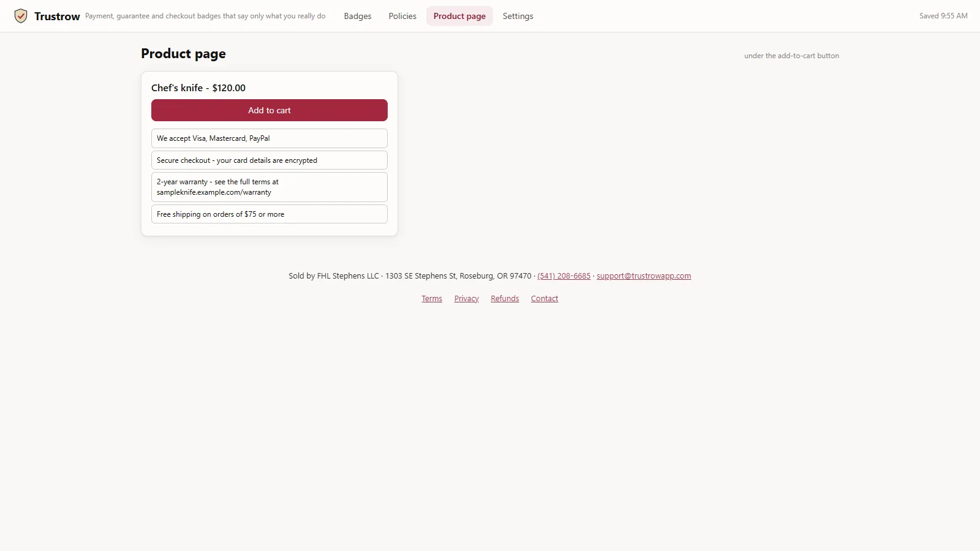Image resolution: width=980 pixels, height=551 pixels.
Task: Go to the Settings tab
Action: tap(518, 16)
